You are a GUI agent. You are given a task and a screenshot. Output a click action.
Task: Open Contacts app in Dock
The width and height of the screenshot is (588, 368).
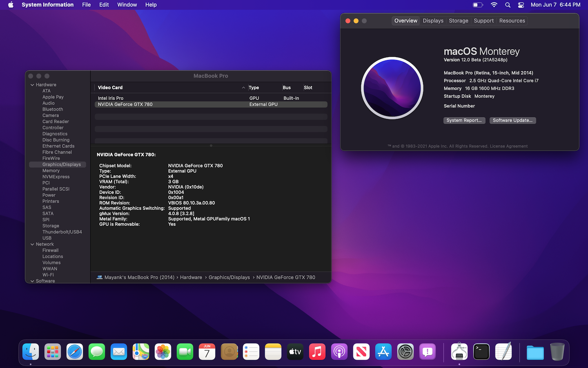[229, 352]
